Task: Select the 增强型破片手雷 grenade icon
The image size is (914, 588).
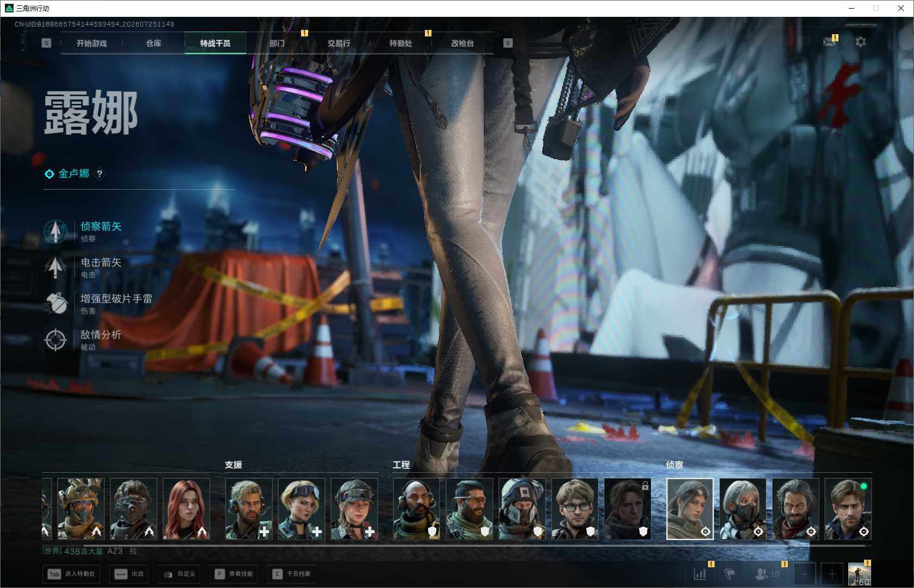Action: coord(55,304)
